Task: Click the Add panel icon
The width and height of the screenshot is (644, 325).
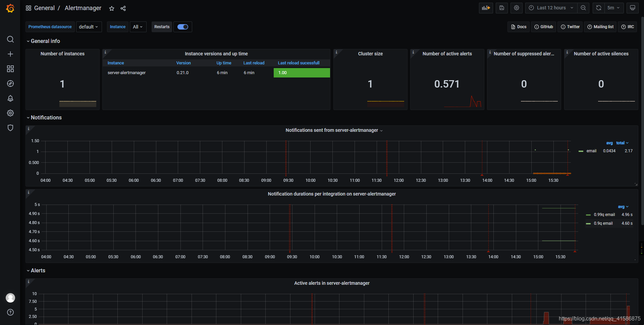Action: (x=486, y=8)
